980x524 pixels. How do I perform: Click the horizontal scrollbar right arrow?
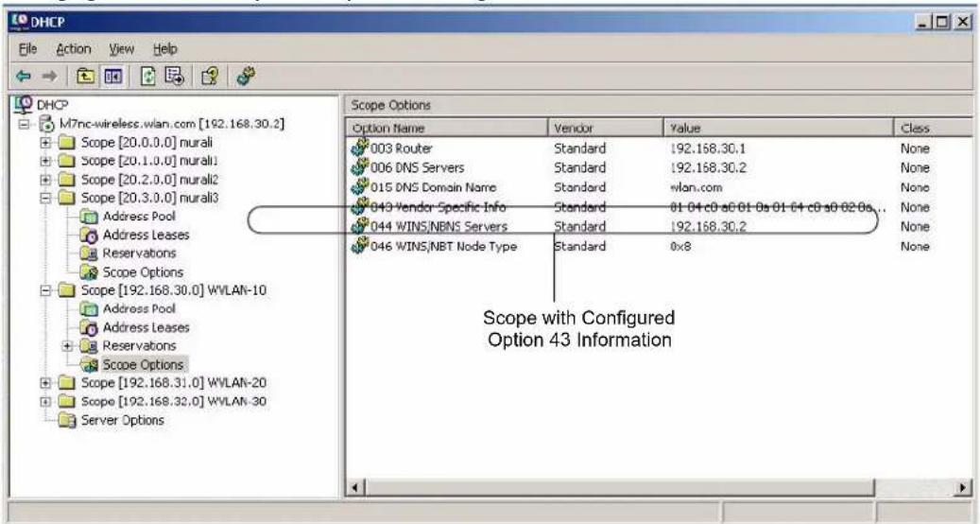pos(963,487)
